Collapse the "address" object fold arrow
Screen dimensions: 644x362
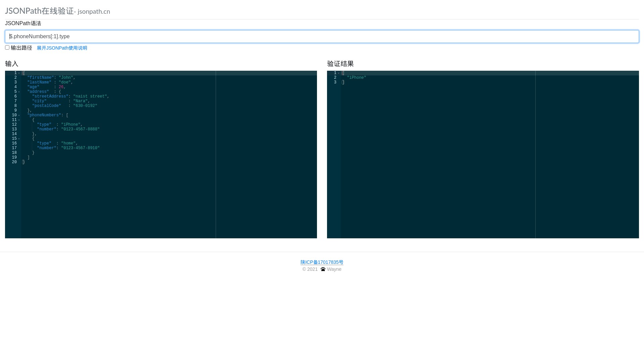point(19,92)
